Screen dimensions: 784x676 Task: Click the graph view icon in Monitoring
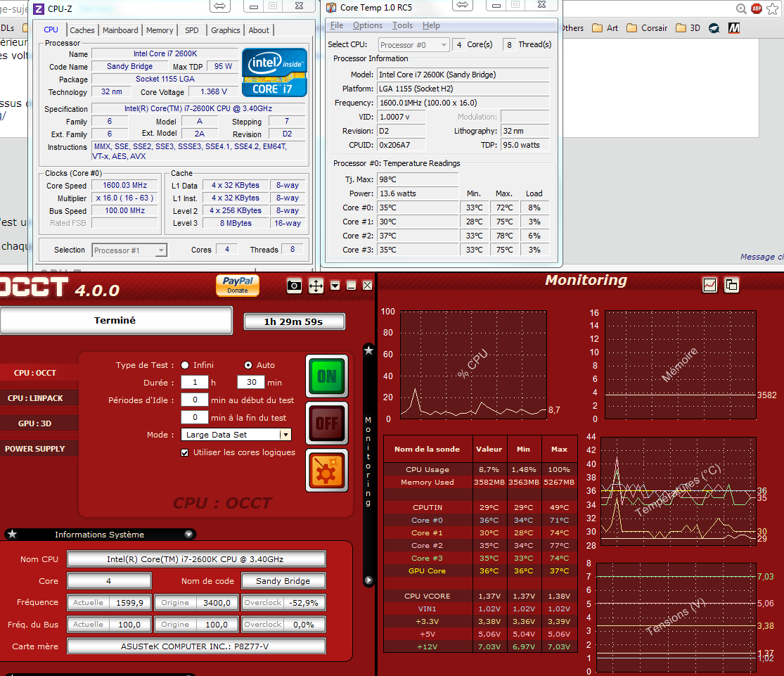pyautogui.click(x=710, y=285)
